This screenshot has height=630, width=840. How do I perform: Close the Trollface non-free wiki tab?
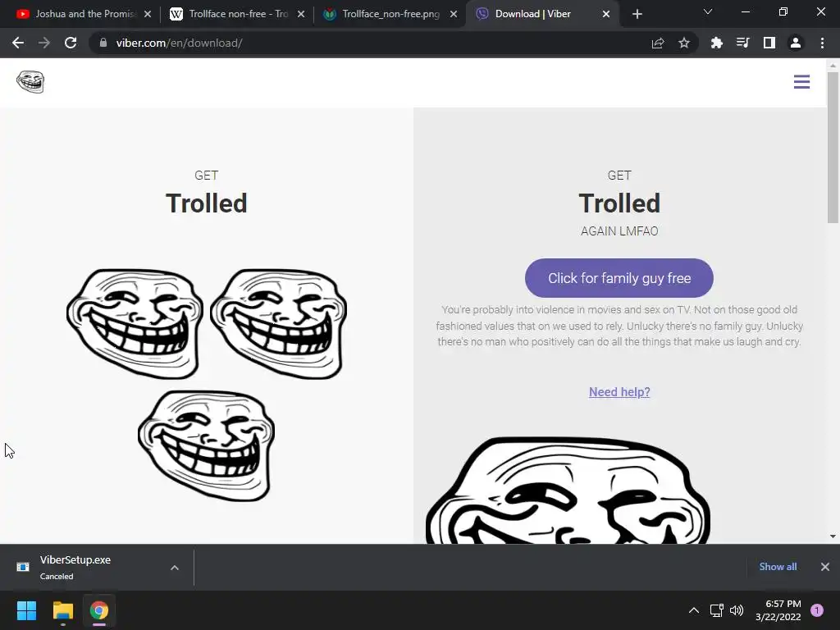(x=301, y=14)
